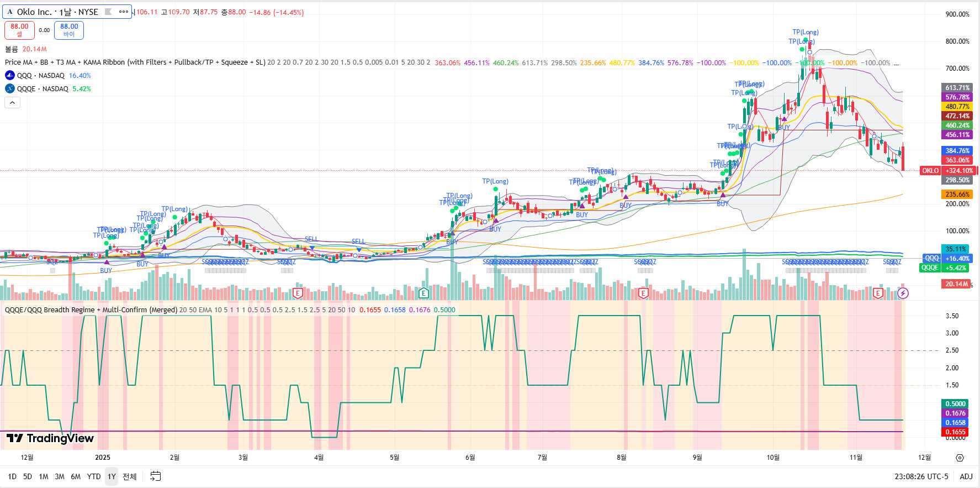Click the 볼륨 volume legend label
Screen dimensions: 980x488
tap(12, 49)
